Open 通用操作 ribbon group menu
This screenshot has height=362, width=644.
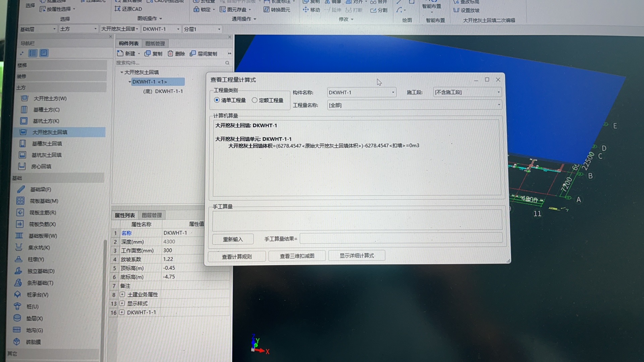(x=244, y=19)
